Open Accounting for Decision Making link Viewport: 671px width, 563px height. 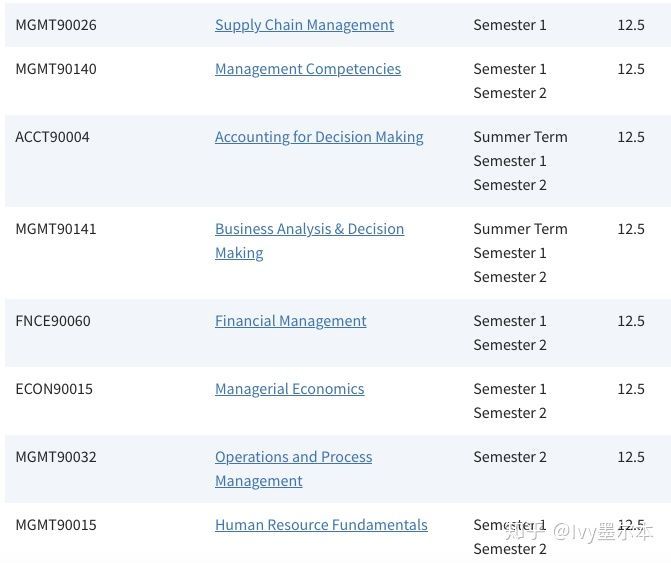click(x=319, y=137)
